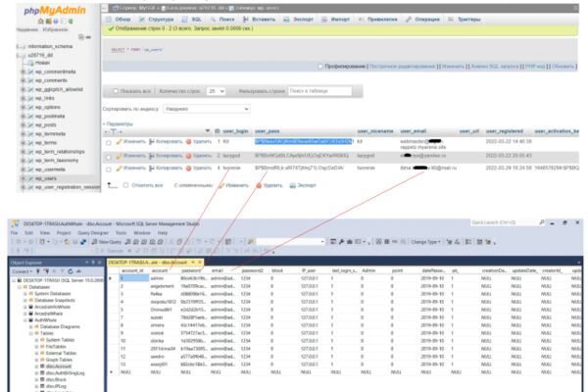Select the dbo.Account table in tree
Screen dimensions: 588x392
59,367
